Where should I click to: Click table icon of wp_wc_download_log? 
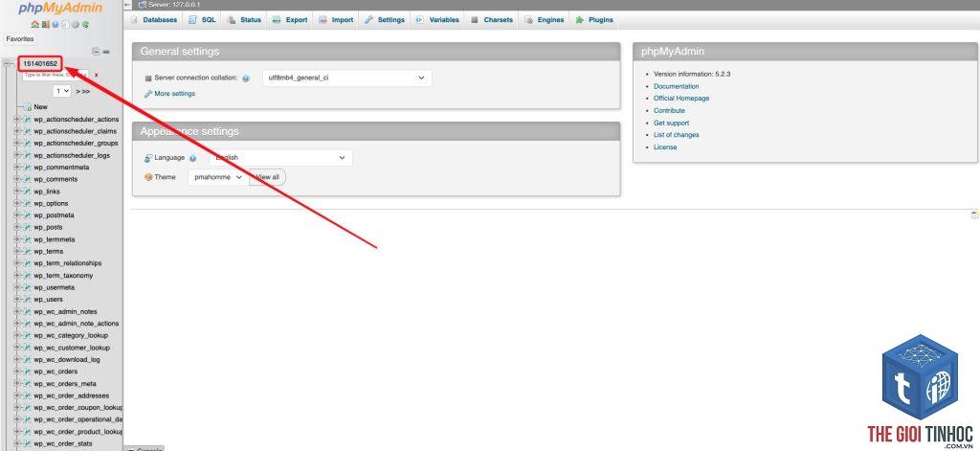point(27,360)
